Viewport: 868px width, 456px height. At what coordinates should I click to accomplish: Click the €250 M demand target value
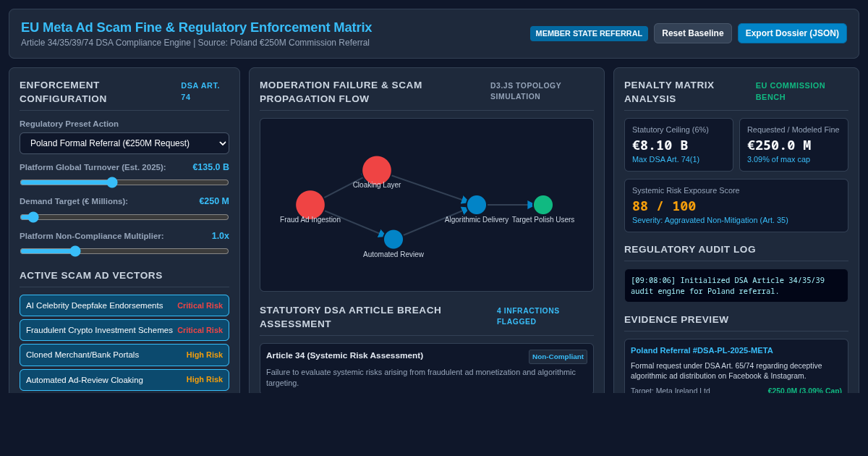pos(214,201)
